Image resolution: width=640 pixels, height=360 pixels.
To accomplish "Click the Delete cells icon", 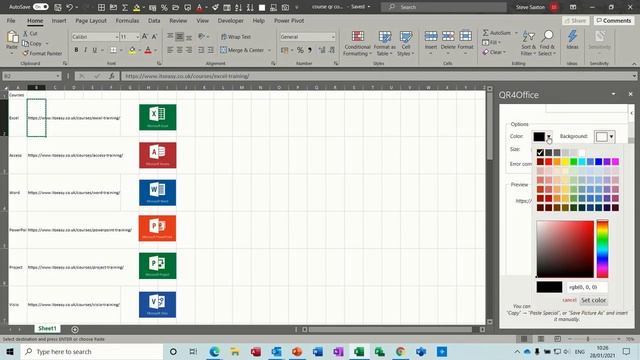I will [448, 37].
